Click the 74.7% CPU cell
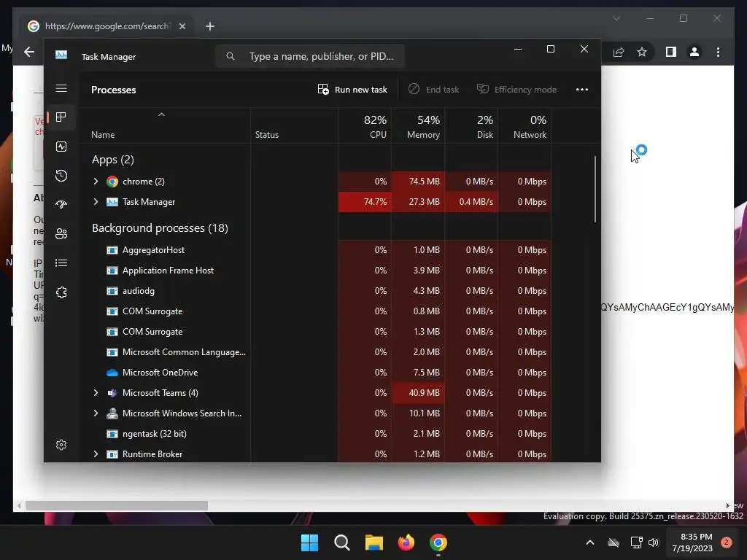 (x=365, y=202)
